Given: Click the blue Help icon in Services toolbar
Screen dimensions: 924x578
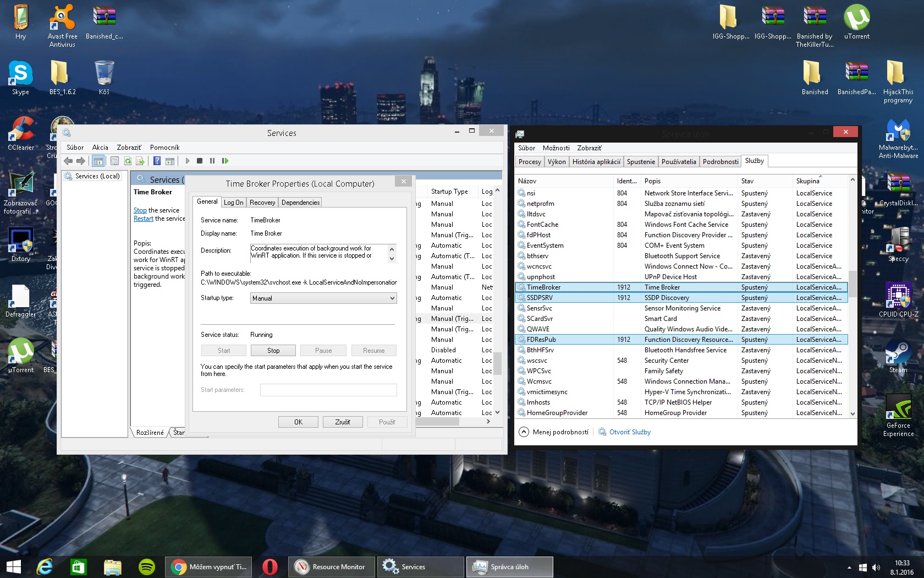Looking at the screenshot, I should (x=157, y=161).
